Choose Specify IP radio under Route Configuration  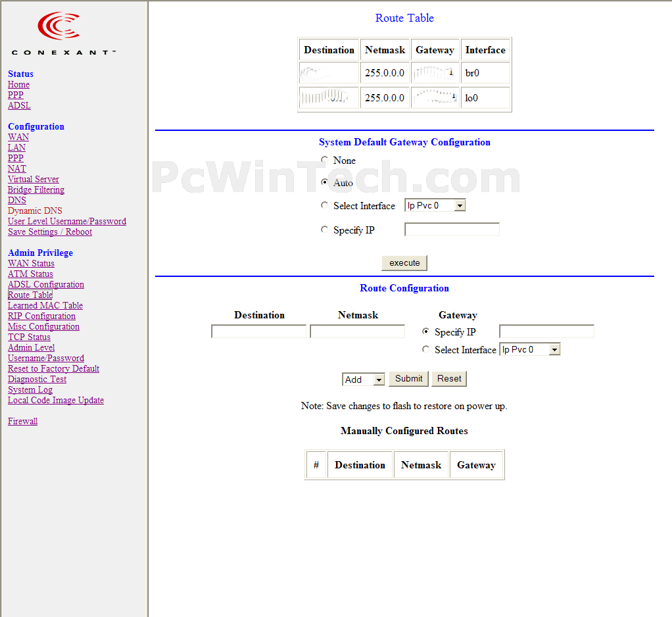425,332
